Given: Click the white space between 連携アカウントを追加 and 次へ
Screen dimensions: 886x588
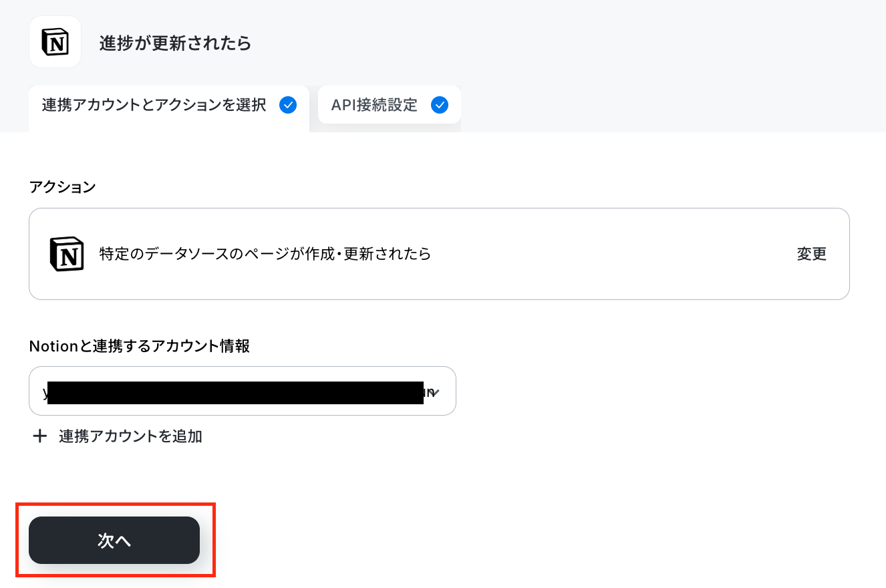Looking at the screenshot, I should click(x=267, y=481).
